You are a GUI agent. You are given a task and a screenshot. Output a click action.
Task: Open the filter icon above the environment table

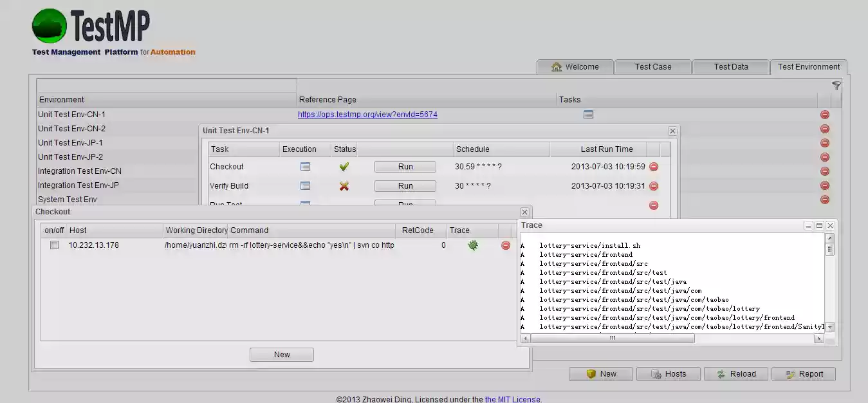[836, 84]
